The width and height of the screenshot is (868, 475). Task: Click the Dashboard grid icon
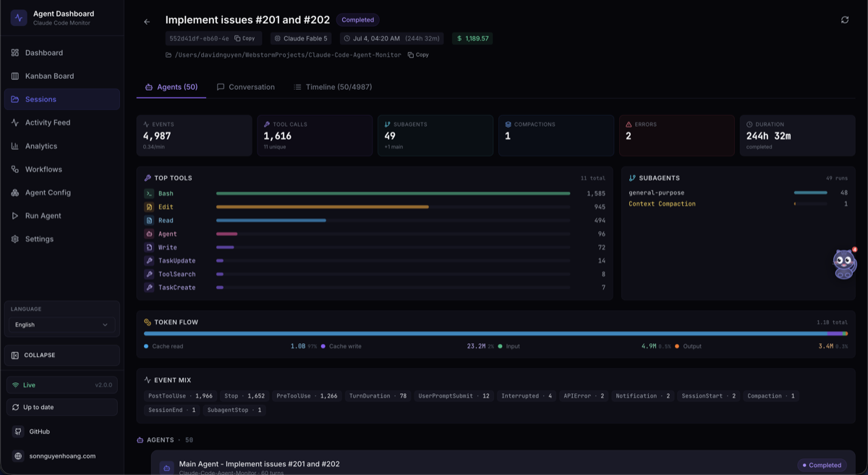[x=14, y=53]
